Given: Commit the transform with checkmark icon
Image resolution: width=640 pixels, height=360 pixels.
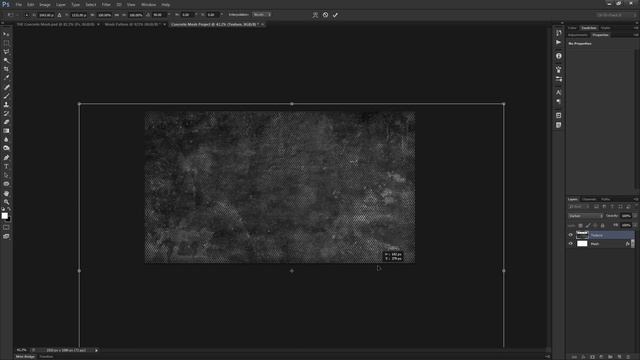Looking at the screenshot, I should tap(335, 15).
